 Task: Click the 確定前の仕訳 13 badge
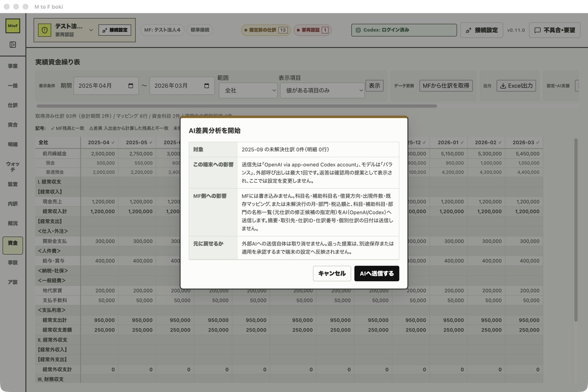point(265,30)
